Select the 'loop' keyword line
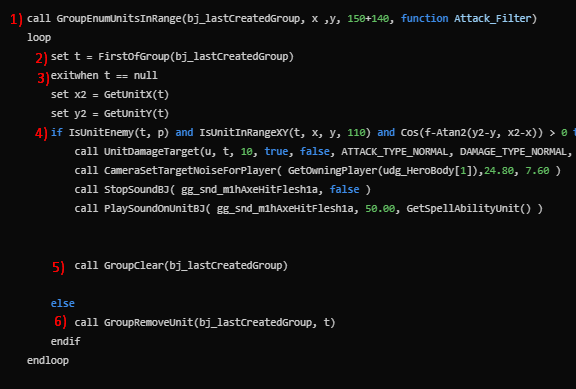Viewport: 576px width, 389px height. (39, 37)
